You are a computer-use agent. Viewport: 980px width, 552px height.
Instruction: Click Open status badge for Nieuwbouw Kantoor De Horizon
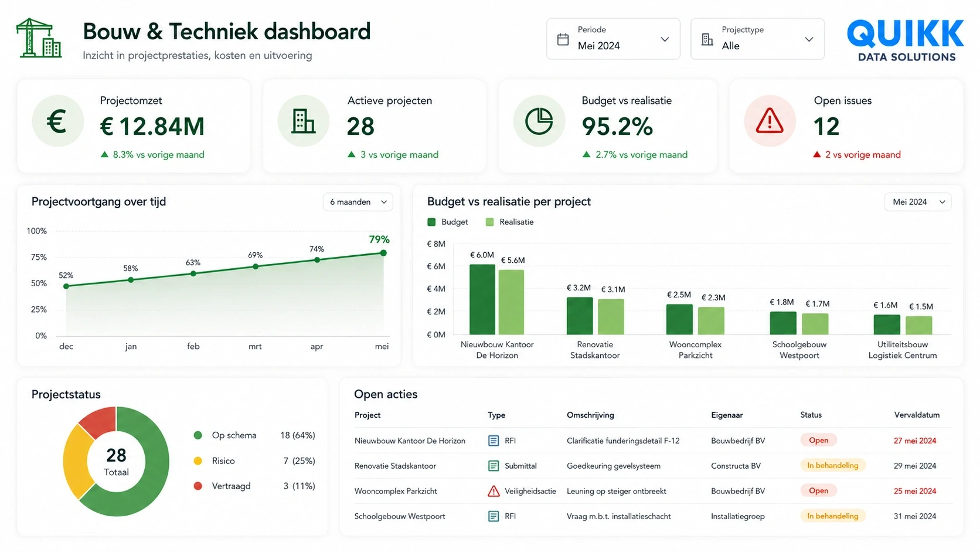click(x=818, y=440)
